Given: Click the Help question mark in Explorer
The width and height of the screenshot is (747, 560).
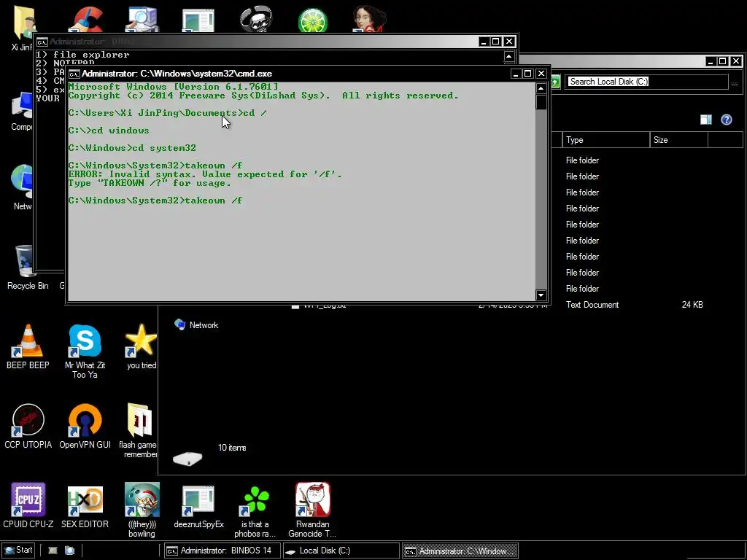Looking at the screenshot, I should 726,120.
